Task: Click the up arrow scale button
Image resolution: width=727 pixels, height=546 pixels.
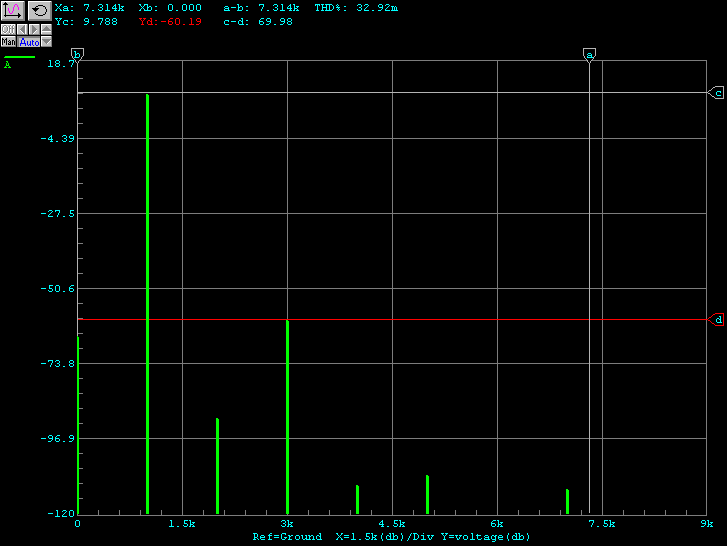Action: (x=46, y=29)
